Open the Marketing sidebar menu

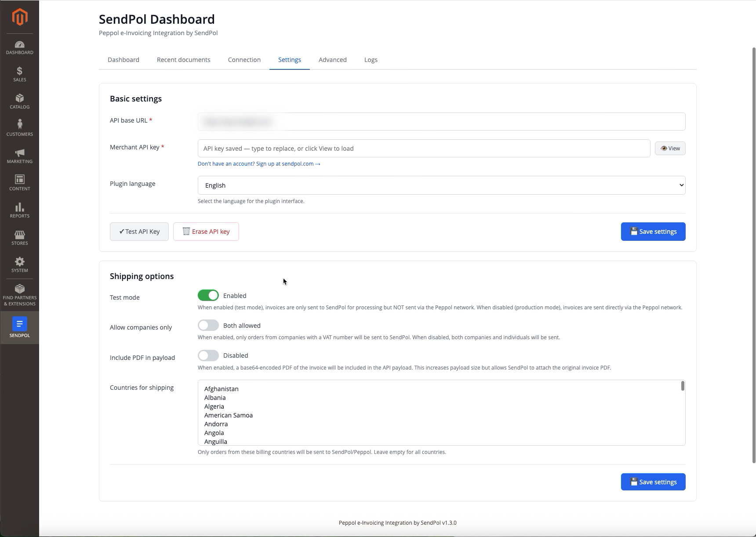pyautogui.click(x=19, y=156)
